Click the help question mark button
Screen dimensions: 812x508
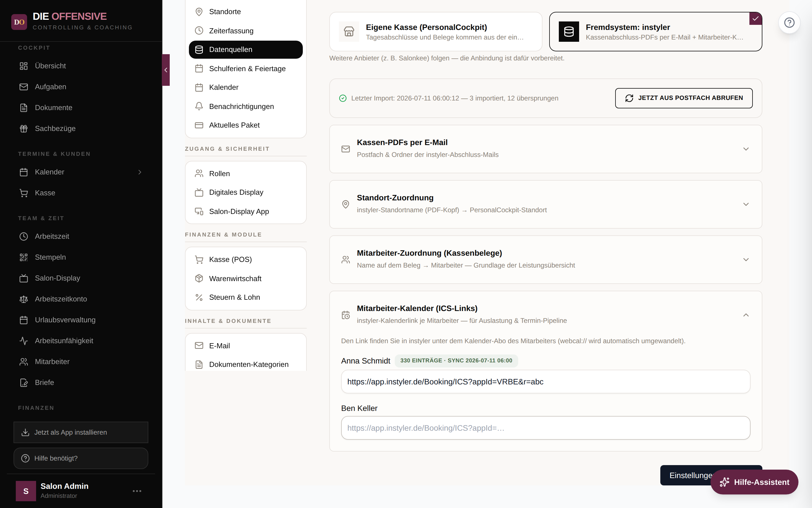789,23
